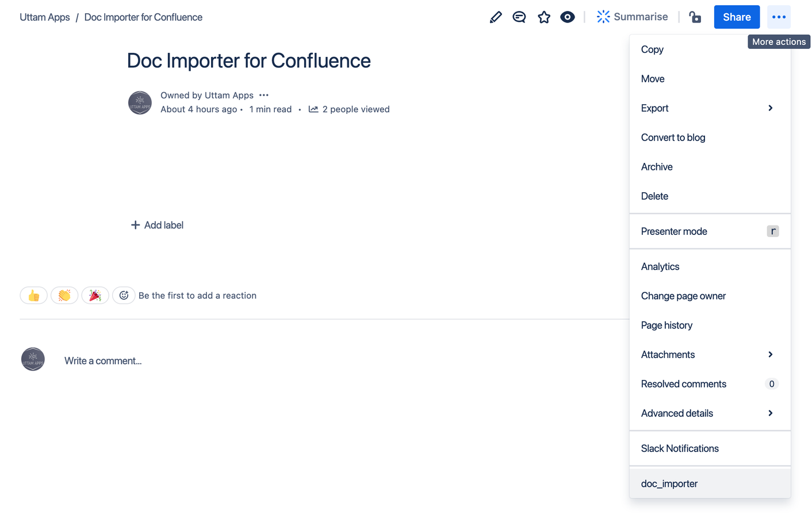
Task: Open the add reaction emoji picker
Action: point(124,295)
